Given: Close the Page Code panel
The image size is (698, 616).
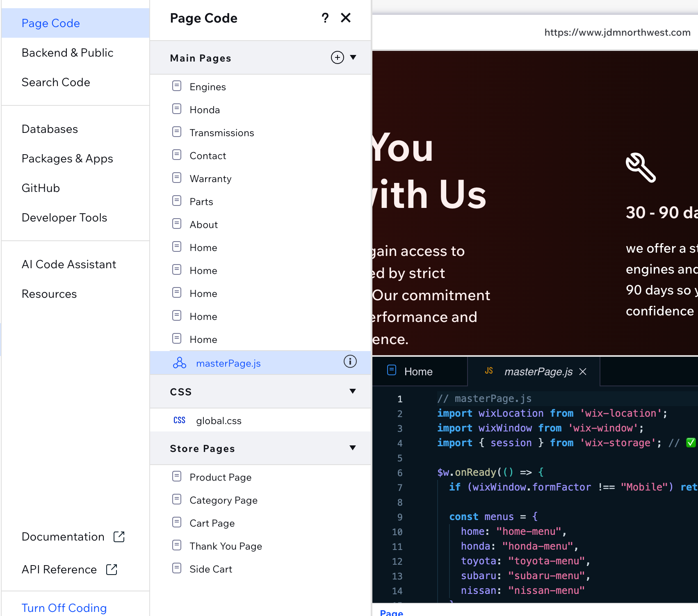Looking at the screenshot, I should 346,18.
